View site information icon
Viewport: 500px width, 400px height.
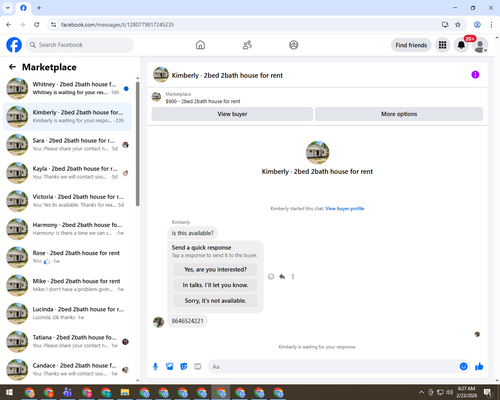(x=53, y=24)
